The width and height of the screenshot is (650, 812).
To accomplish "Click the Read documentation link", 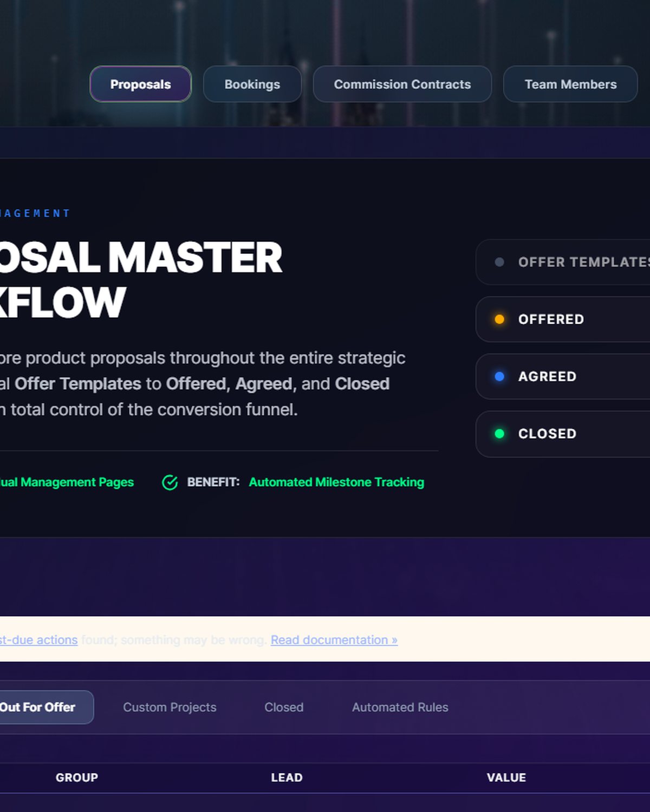I will coord(334,640).
